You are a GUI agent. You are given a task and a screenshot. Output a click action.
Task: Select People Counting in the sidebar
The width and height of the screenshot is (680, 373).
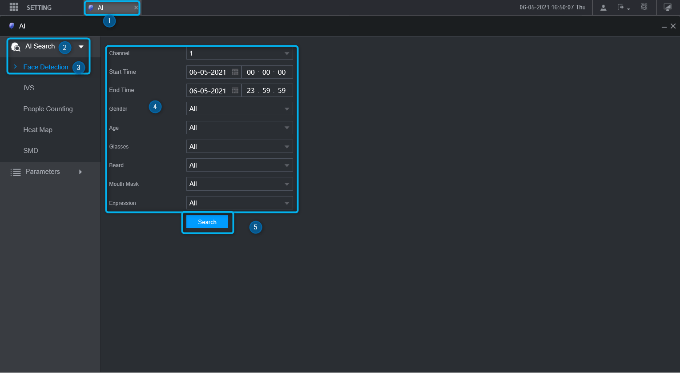[48, 109]
